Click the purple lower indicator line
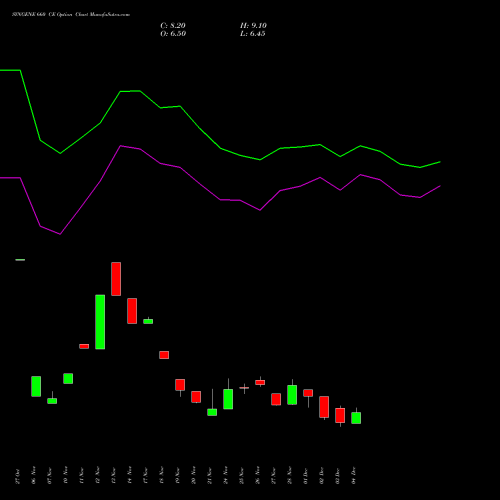This screenshot has width=500, height=500. [x=220, y=199]
